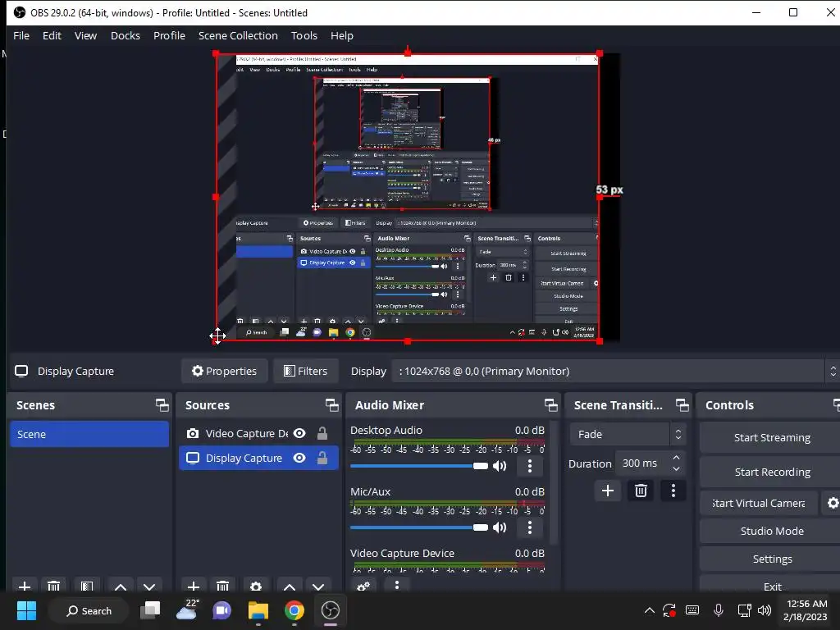Enable Studio Mode
Image resolution: width=840 pixels, height=630 pixels.
pos(771,531)
